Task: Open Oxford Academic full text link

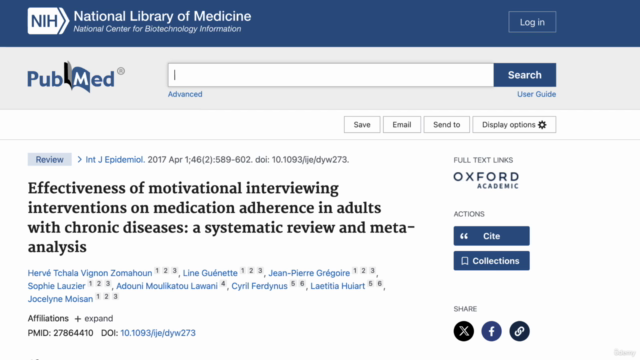Action: 486,180
